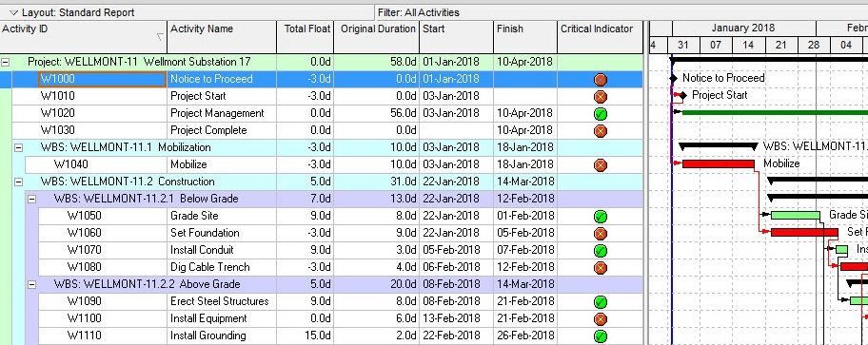Click green indicator for Install Conduit
This screenshot has width=868, height=345.
pyautogui.click(x=600, y=251)
